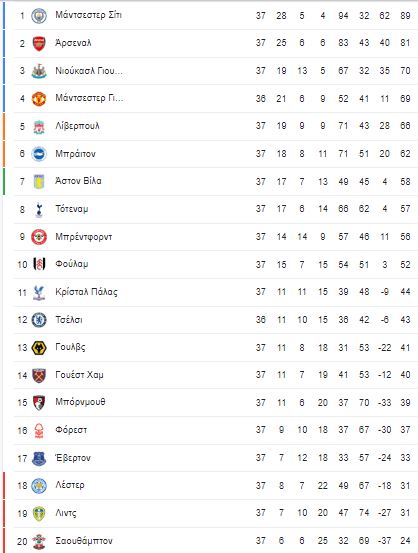The width and height of the screenshot is (418, 553).
Task: Click the Chelsea blue lion crest
Action: pos(39,320)
